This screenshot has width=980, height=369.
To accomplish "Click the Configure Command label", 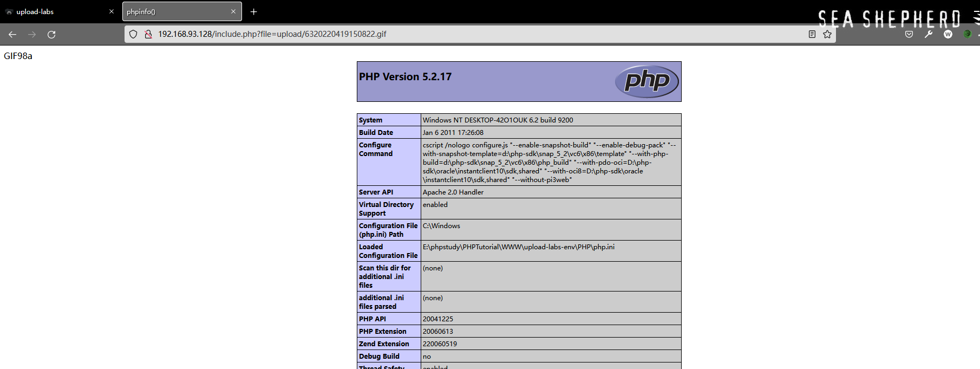I will [x=376, y=150].
